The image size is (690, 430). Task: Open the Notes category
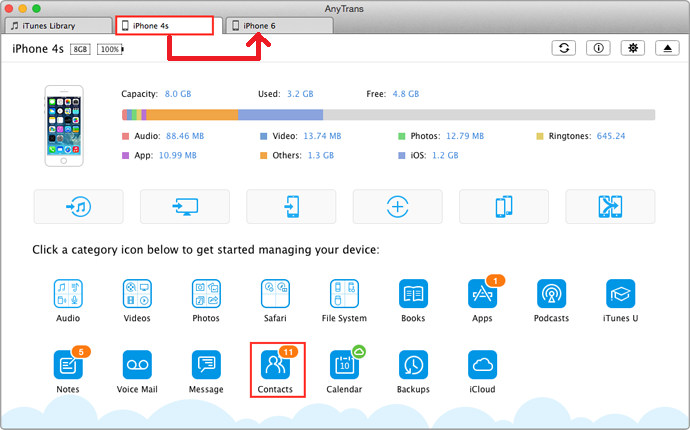(68, 365)
